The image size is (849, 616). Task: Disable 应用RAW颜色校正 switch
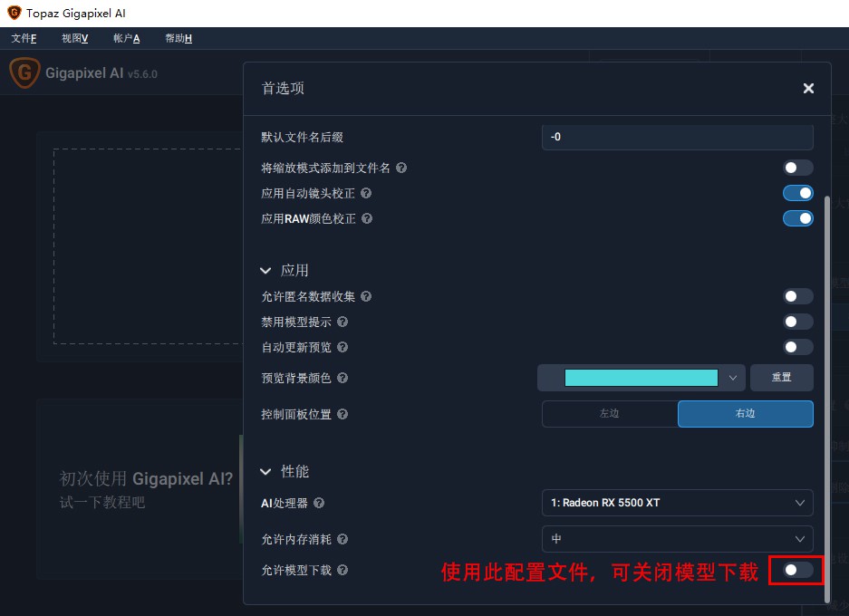(x=797, y=218)
